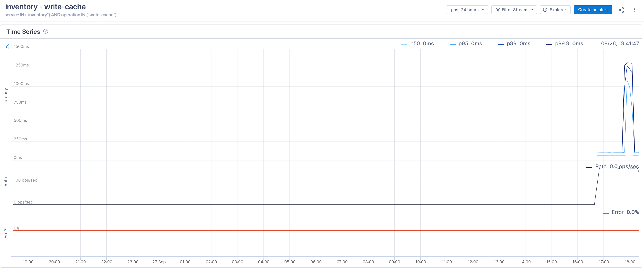Image resolution: width=644 pixels, height=270 pixels.
Task: Click the filter funnel icon on Filter Stream
Action: (x=498, y=9)
